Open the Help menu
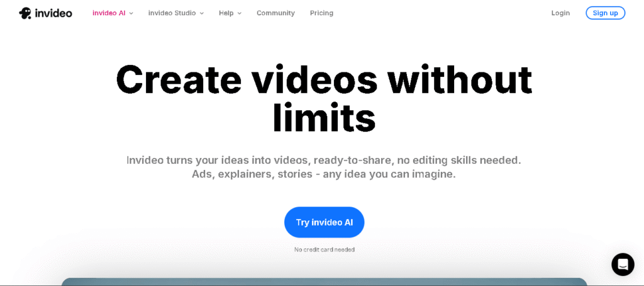The width and height of the screenshot is (644, 286). (226, 13)
